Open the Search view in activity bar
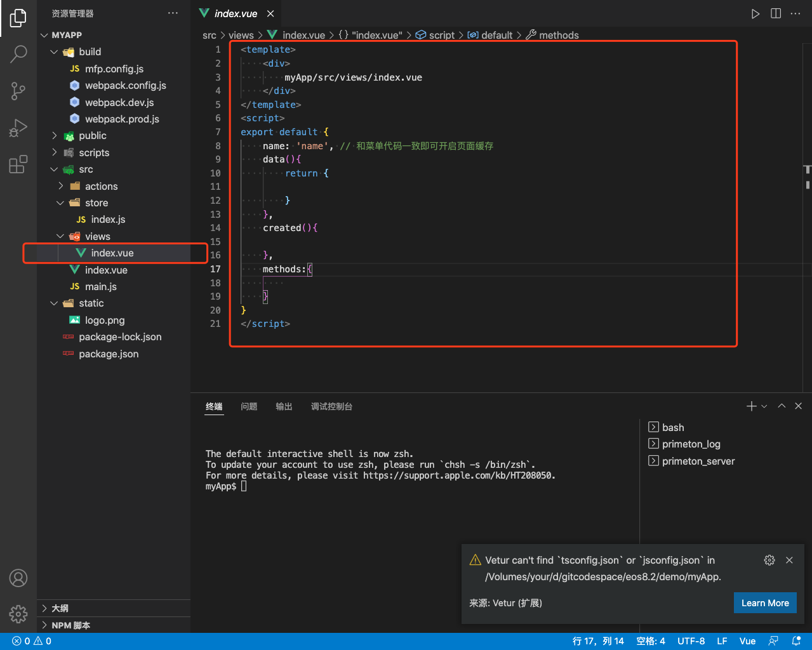The image size is (812, 650). [x=18, y=54]
